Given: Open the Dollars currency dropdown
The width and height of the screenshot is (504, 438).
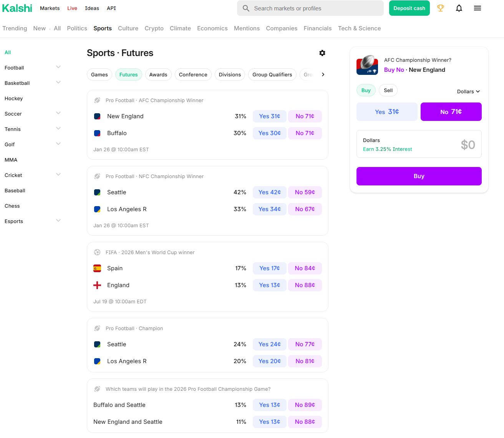Looking at the screenshot, I should click(468, 91).
